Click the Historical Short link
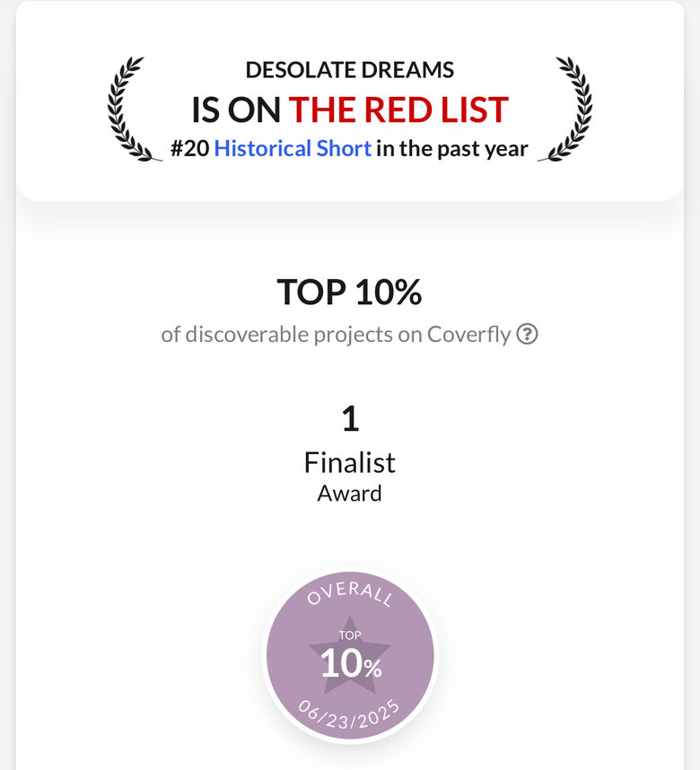This screenshot has width=700, height=770. click(293, 148)
